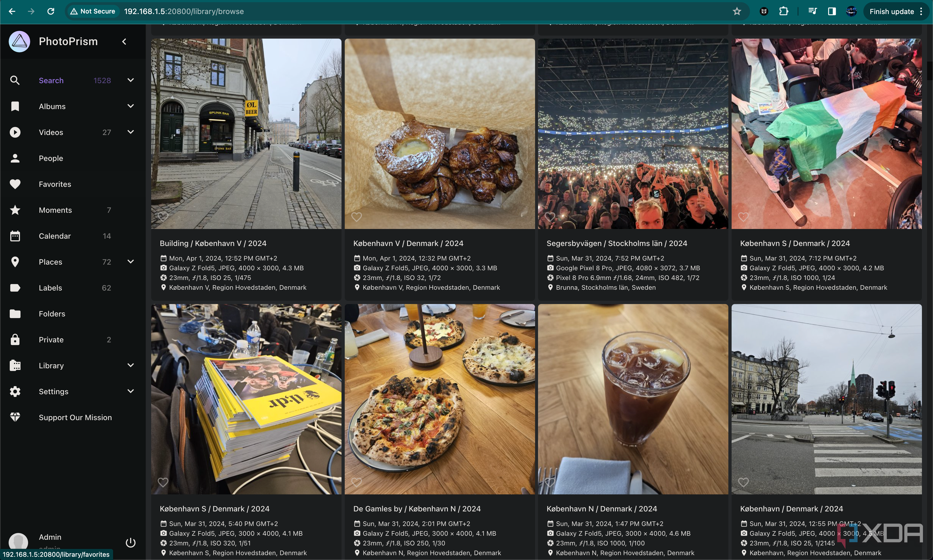Bookmark this page with the star icon
The height and width of the screenshot is (560, 933).
pyautogui.click(x=736, y=11)
